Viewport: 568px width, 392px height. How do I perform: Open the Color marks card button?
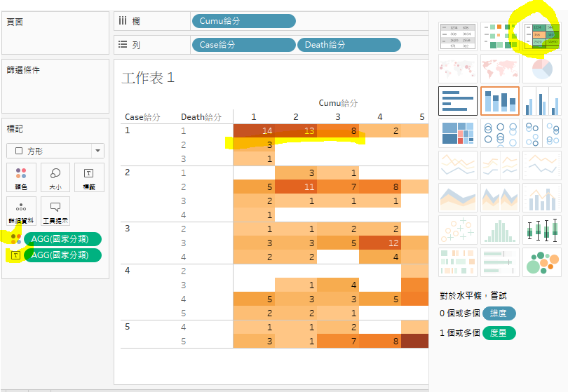pos(21,177)
